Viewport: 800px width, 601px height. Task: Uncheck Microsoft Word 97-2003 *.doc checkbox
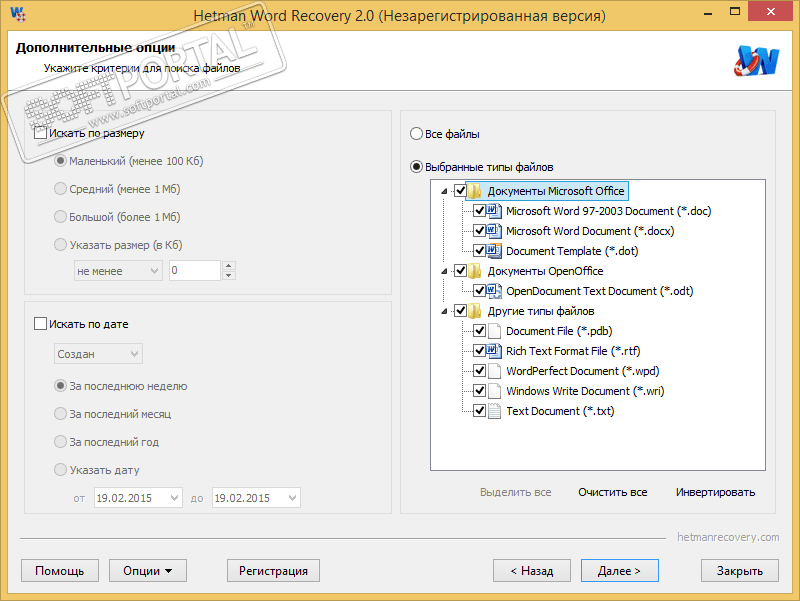tap(479, 211)
